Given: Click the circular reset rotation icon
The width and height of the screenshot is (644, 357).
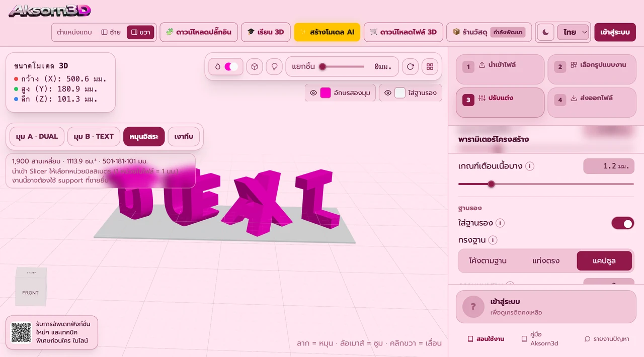Looking at the screenshot, I should [x=411, y=66].
